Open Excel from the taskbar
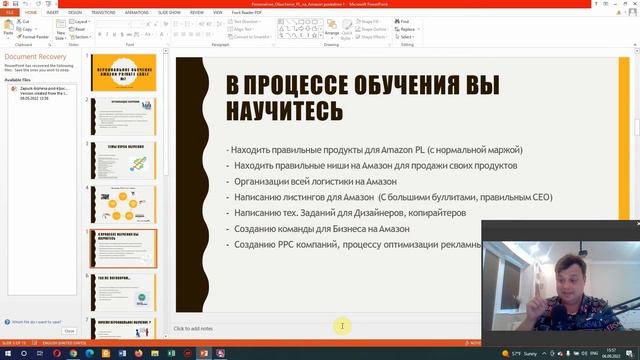The image size is (640, 360). tap(171, 353)
